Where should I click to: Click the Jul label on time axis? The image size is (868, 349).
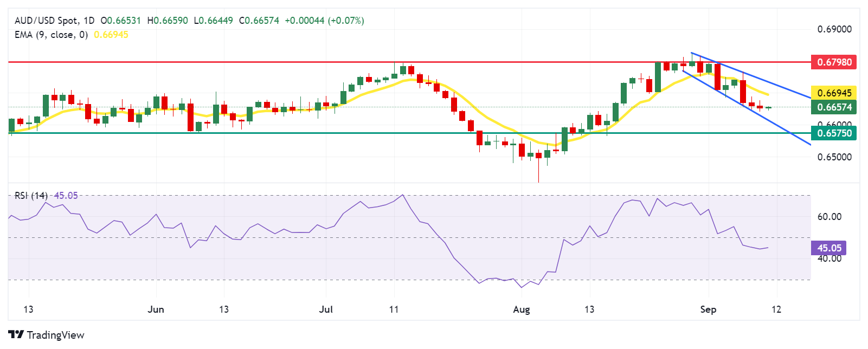click(x=326, y=309)
